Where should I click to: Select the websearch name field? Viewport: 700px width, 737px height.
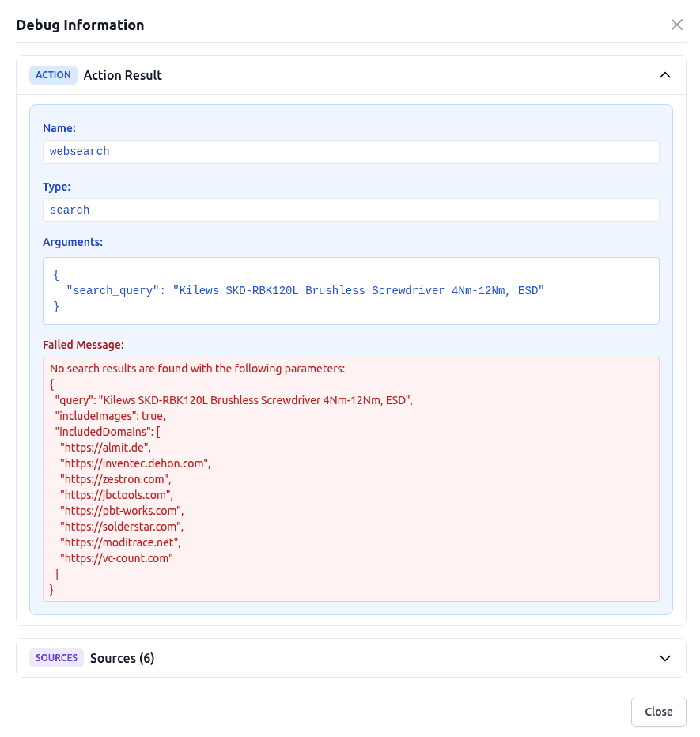pos(351,151)
